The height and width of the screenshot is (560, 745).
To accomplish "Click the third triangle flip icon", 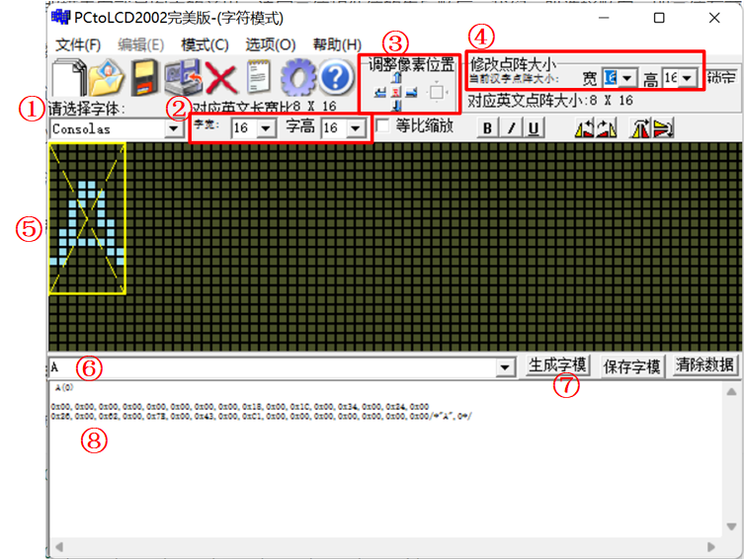I will pos(640,128).
